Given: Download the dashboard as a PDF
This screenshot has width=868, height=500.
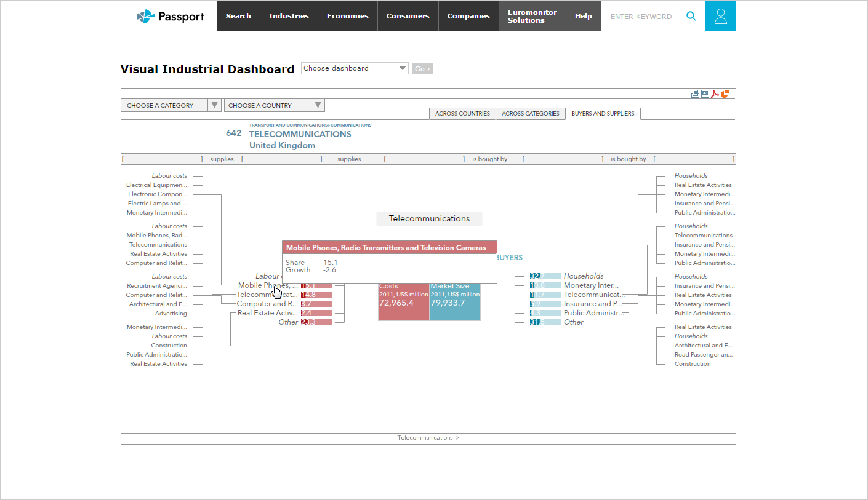Looking at the screenshot, I should pyautogui.click(x=715, y=93).
